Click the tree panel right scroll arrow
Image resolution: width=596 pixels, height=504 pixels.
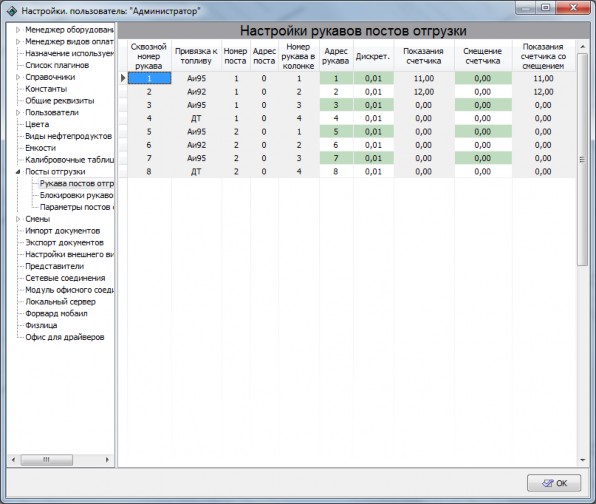click(x=107, y=460)
